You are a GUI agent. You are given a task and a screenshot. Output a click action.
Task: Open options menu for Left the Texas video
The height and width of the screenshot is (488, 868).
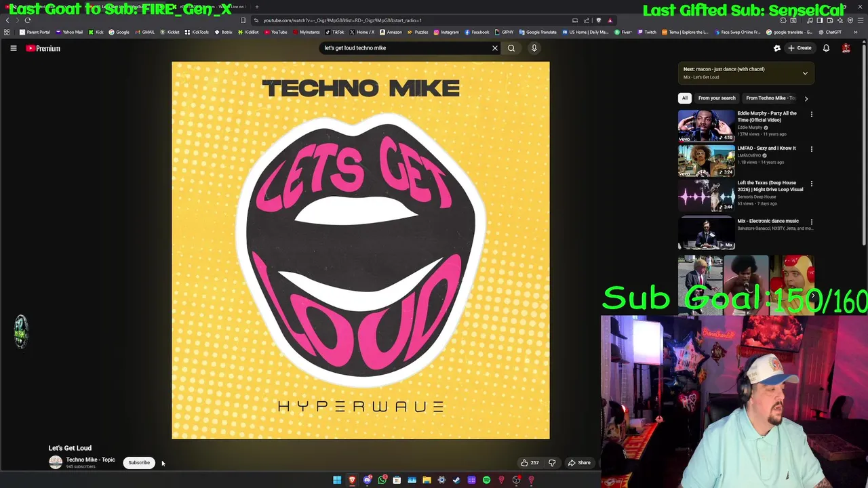(811, 184)
